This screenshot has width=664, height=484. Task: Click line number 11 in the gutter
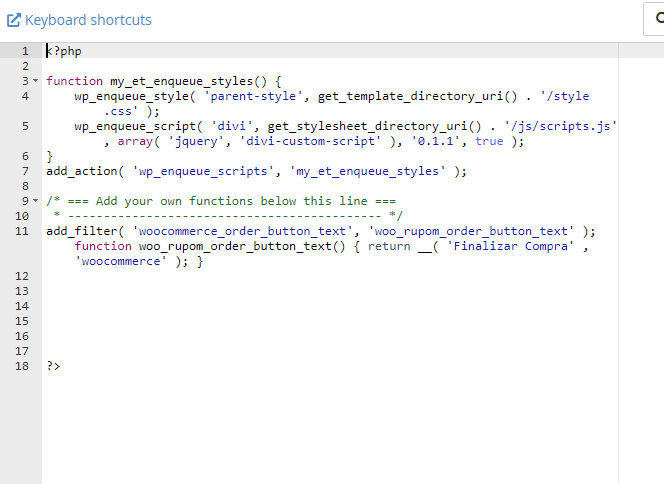(22, 231)
